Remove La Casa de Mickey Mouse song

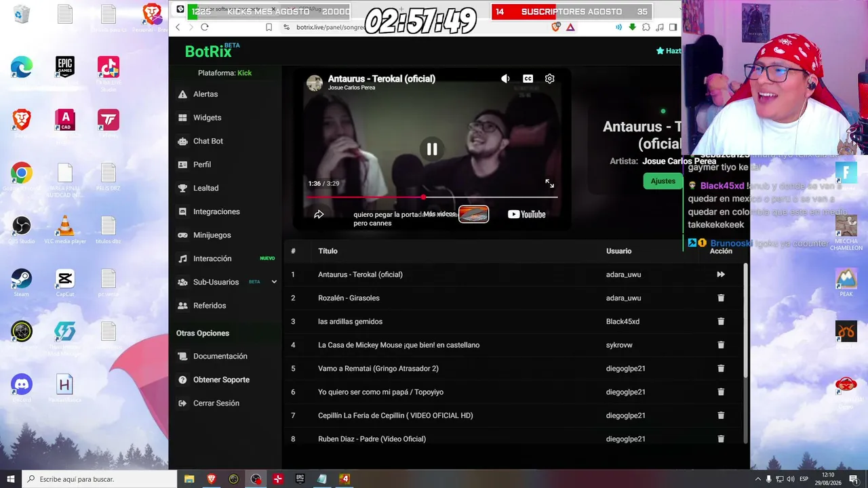click(721, 345)
